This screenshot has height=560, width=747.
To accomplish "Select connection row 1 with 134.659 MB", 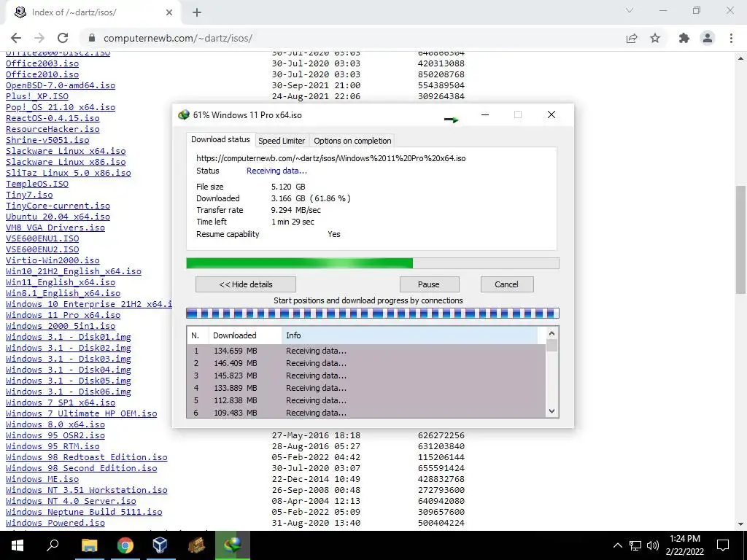I will (x=366, y=351).
